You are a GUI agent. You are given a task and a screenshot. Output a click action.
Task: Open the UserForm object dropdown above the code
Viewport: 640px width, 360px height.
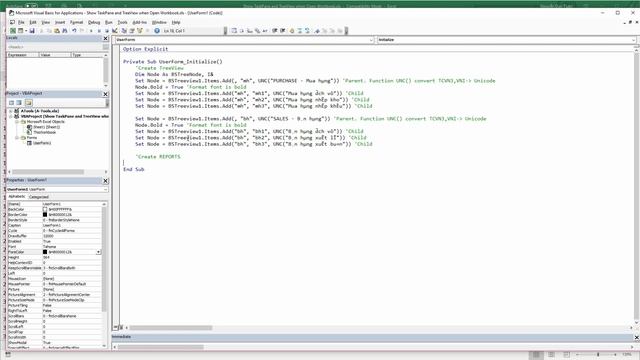point(371,40)
